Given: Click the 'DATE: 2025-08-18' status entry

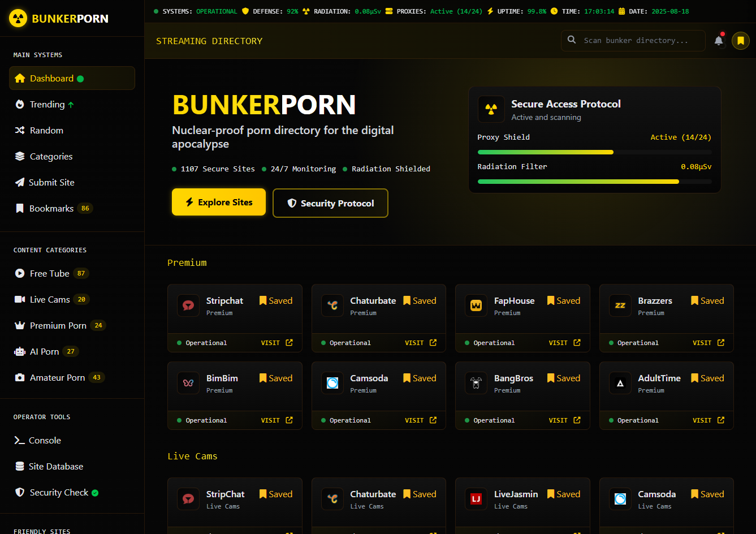Looking at the screenshot, I should (654, 11).
